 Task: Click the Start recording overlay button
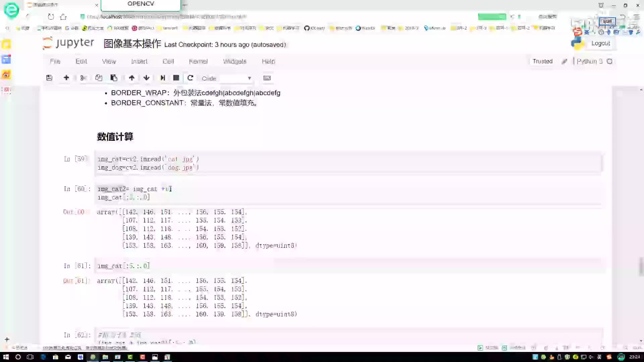pyautogui.click(x=607, y=21)
